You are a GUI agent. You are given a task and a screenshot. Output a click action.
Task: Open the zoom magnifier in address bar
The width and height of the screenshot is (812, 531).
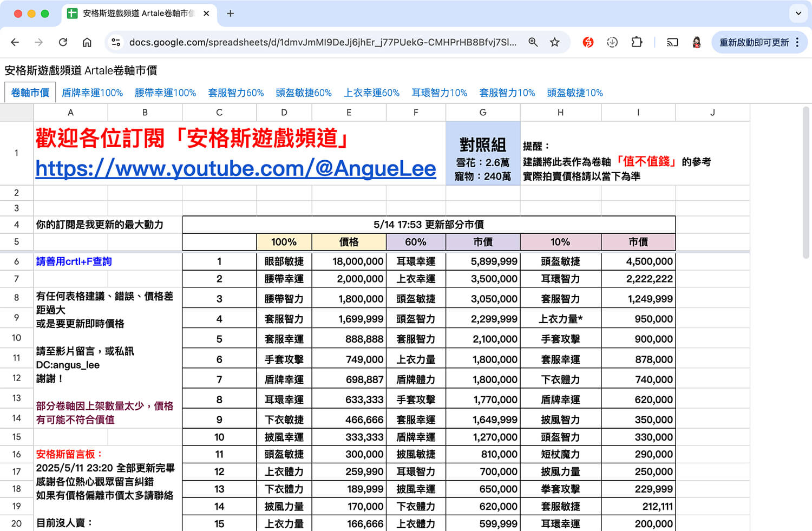(533, 42)
